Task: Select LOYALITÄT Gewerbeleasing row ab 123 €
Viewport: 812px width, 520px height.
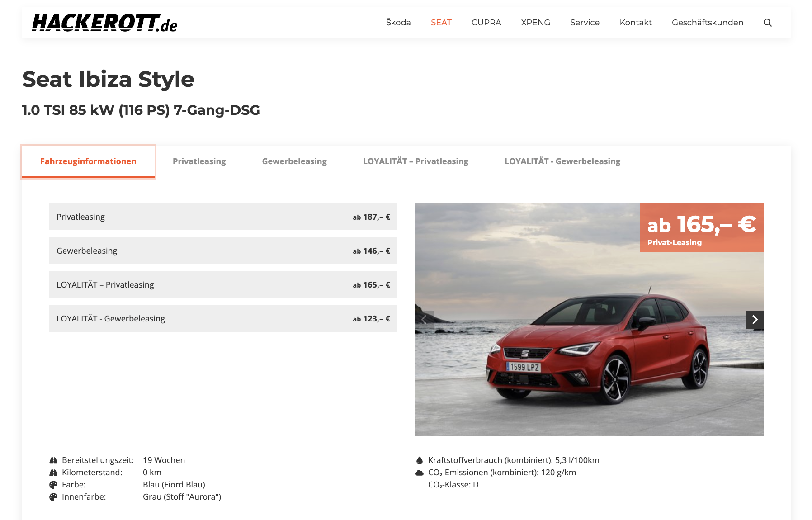Action: [x=223, y=319]
